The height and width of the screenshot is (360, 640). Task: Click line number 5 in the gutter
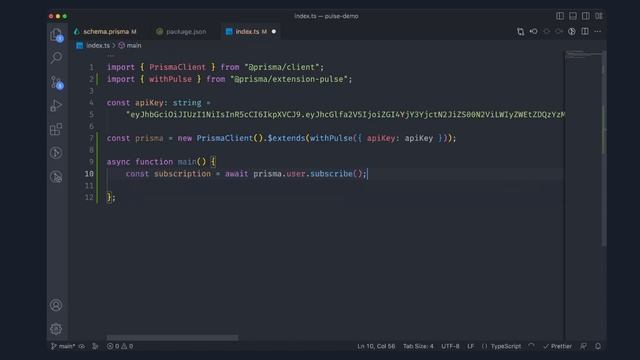pyautogui.click(x=91, y=114)
